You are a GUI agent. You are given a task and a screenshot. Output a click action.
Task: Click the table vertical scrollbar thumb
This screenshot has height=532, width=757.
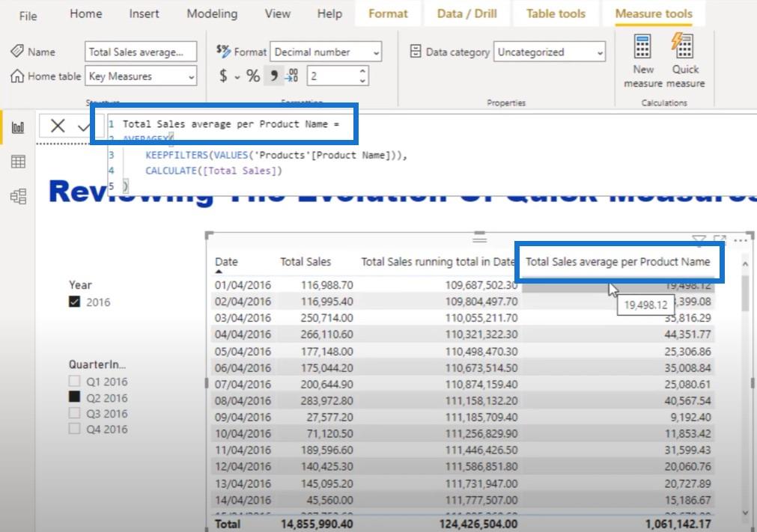click(745, 294)
